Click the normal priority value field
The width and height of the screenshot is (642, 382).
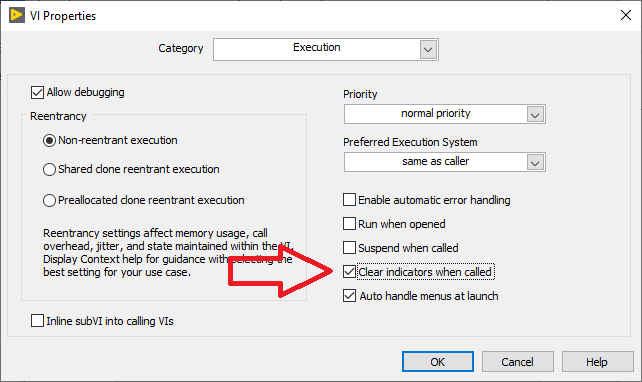[436, 114]
